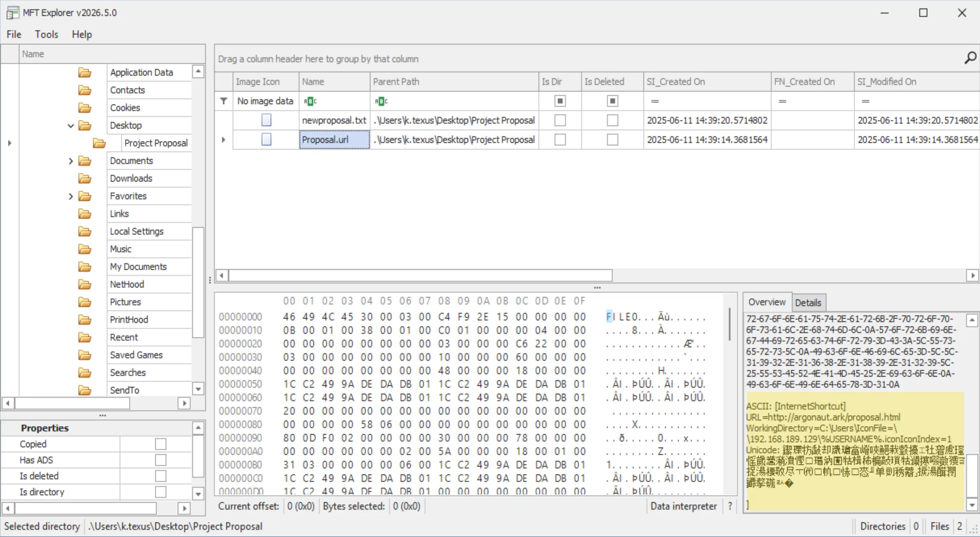Collapse the Desktop tree node
This screenshot has width=980, height=537.
pyautogui.click(x=71, y=126)
